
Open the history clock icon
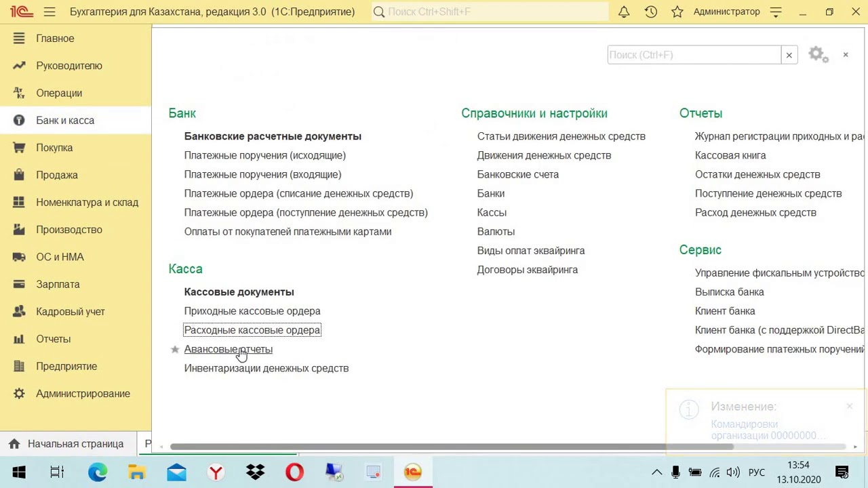(651, 12)
